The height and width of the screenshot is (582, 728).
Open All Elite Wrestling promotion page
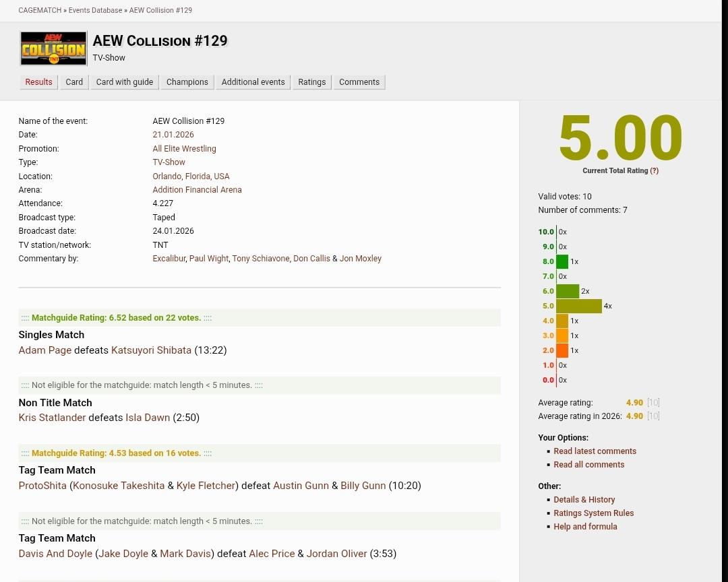point(184,148)
